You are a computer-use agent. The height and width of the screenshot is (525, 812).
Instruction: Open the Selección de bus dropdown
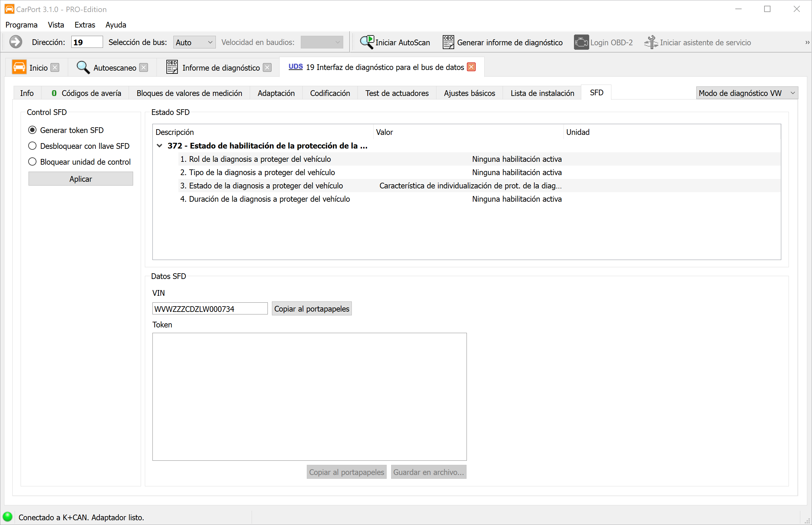click(194, 42)
